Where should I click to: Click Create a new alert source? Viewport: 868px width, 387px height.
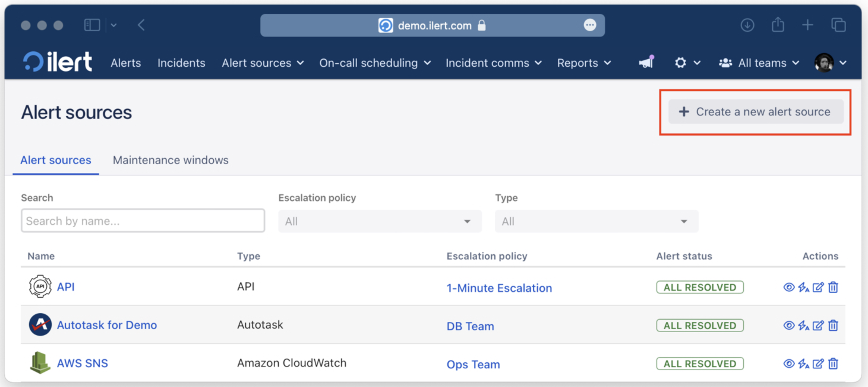[755, 112]
